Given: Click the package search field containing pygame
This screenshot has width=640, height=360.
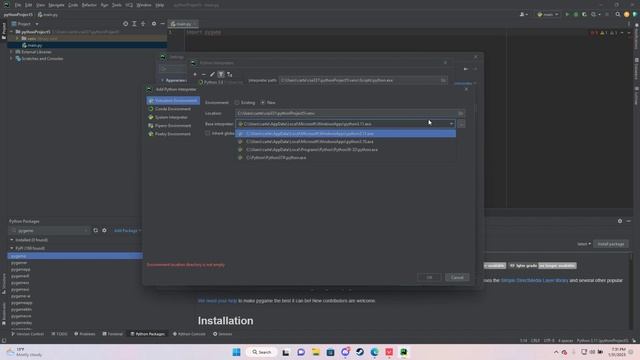Looking at the screenshot, I should (50, 231).
